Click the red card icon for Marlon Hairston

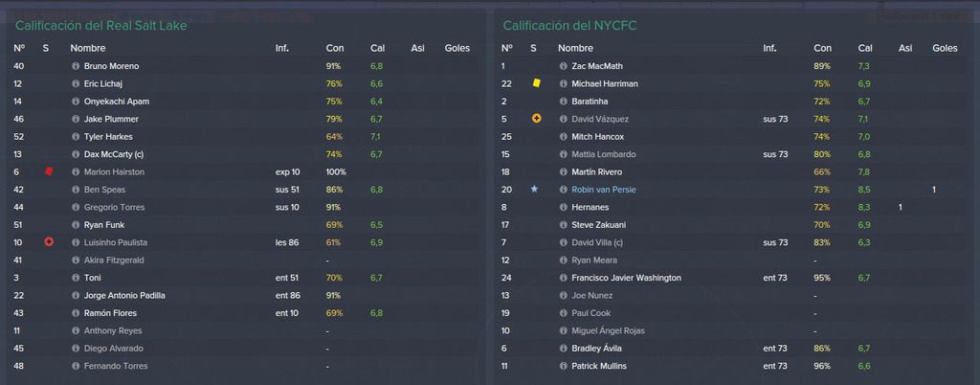click(x=49, y=171)
